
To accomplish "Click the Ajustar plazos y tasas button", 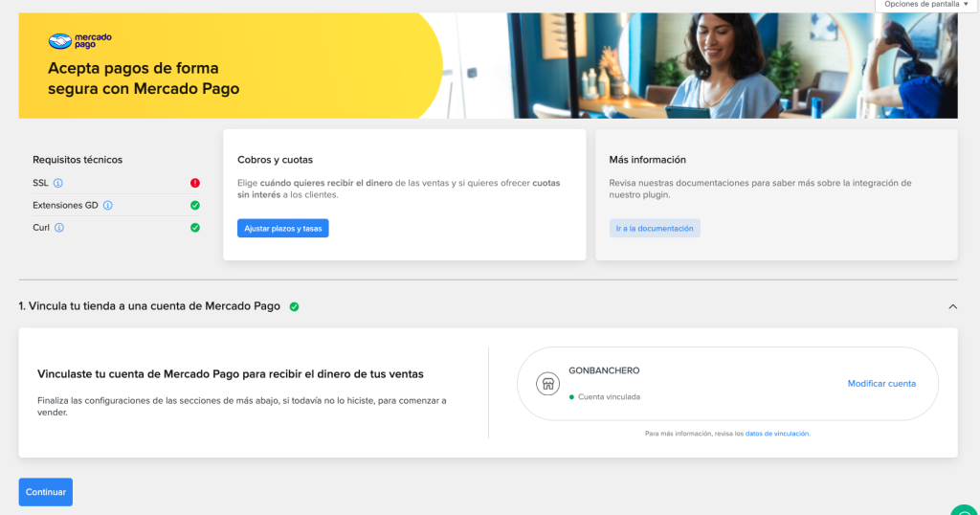I will (x=283, y=228).
